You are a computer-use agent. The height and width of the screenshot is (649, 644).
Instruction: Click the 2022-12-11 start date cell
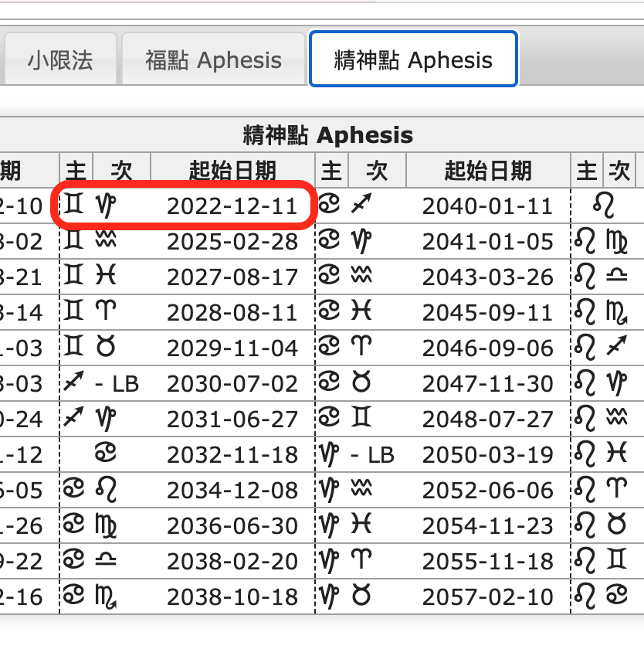coord(232,206)
